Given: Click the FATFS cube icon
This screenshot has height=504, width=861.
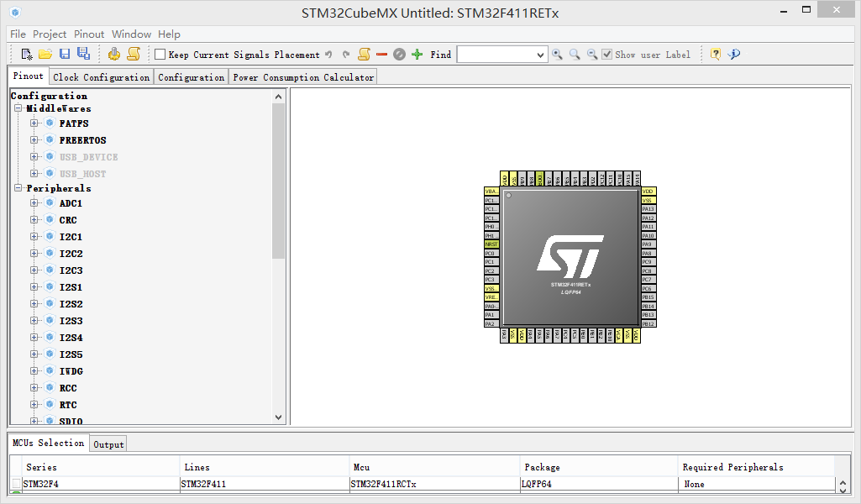Looking at the screenshot, I should point(50,123).
